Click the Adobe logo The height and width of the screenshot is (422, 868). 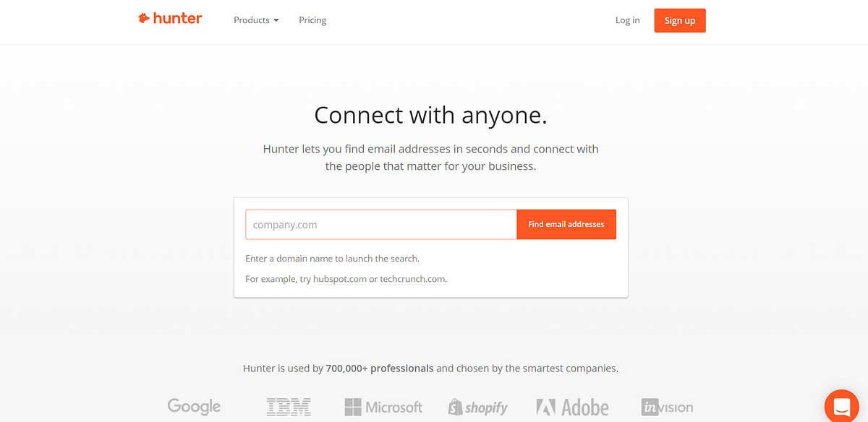pyautogui.click(x=572, y=407)
